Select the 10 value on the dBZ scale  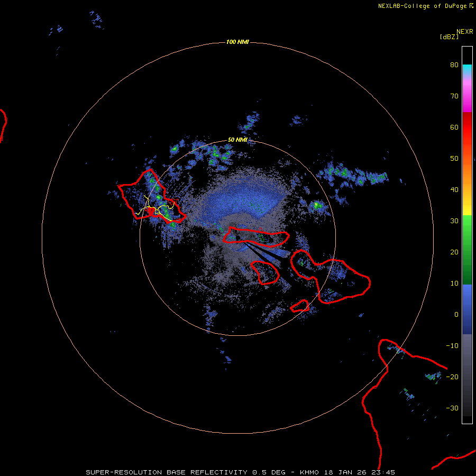454,283
